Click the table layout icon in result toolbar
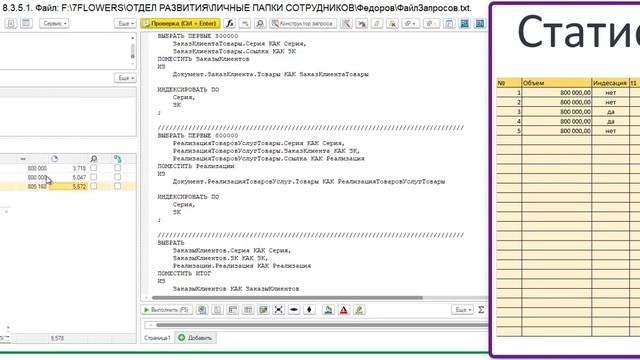640x360 pixels. (233, 310)
